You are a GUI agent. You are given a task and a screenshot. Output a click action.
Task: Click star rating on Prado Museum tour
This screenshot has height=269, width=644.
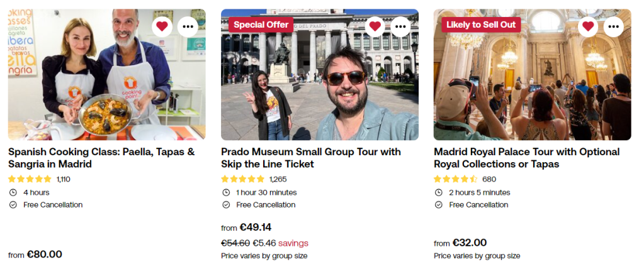242,179
